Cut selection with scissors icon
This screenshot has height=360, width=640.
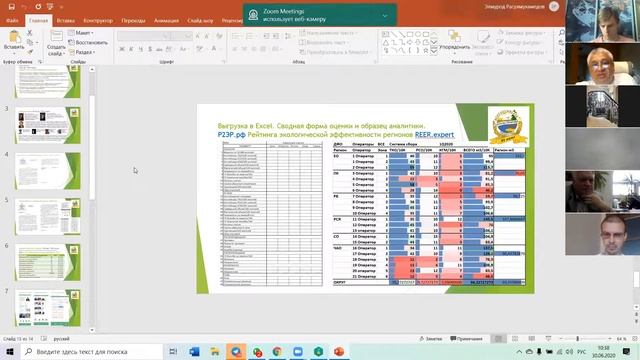pyautogui.click(x=29, y=33)
